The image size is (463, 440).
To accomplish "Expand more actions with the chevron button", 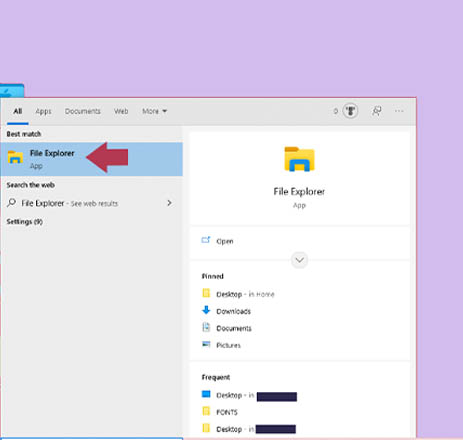I will [299, 260].
